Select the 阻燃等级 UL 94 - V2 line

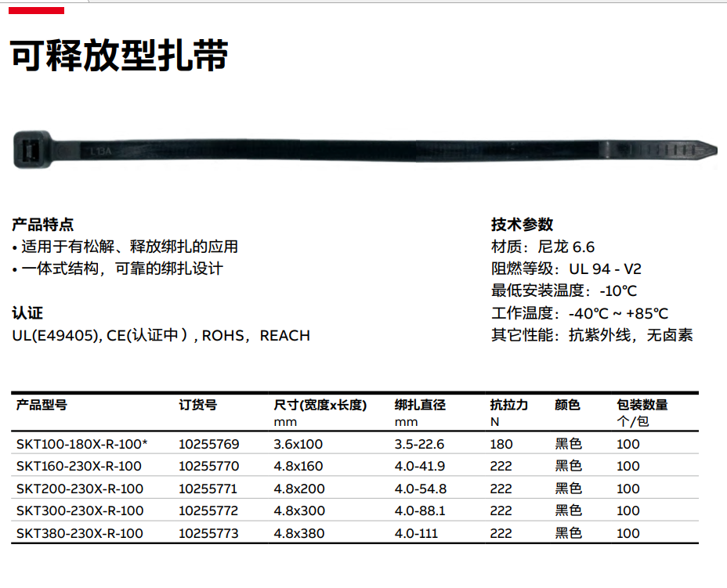point(566,269)
